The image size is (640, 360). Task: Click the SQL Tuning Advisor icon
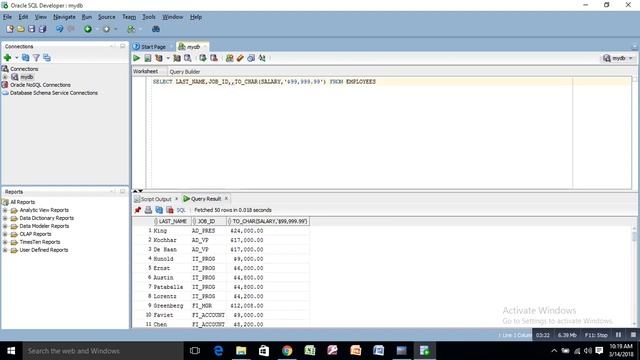pyautogui.click(x=188, y=58)
